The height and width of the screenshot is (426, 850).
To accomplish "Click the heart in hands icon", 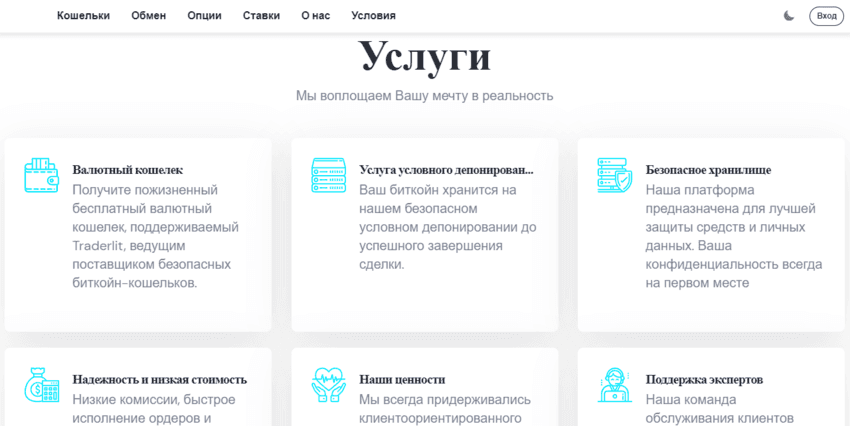I will [329, 385].
